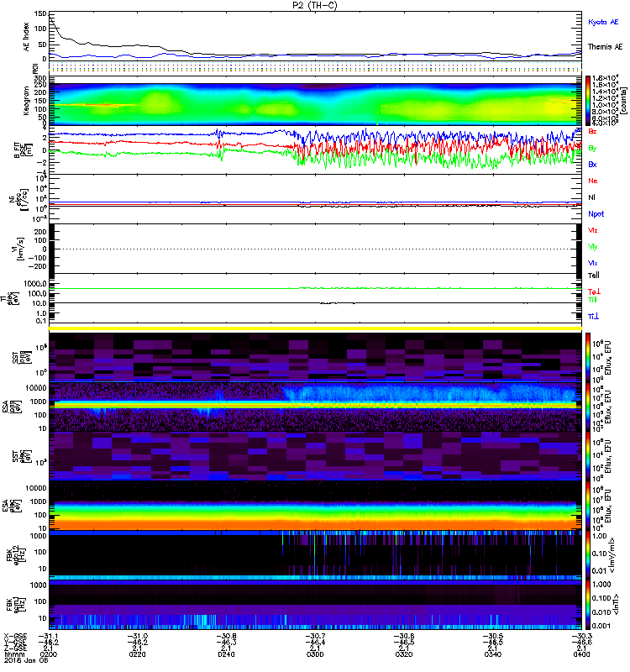Click the AE Index axis label
Image resolution: width=630 pixels, height=672 pixels.
click(x=27, y=37)
